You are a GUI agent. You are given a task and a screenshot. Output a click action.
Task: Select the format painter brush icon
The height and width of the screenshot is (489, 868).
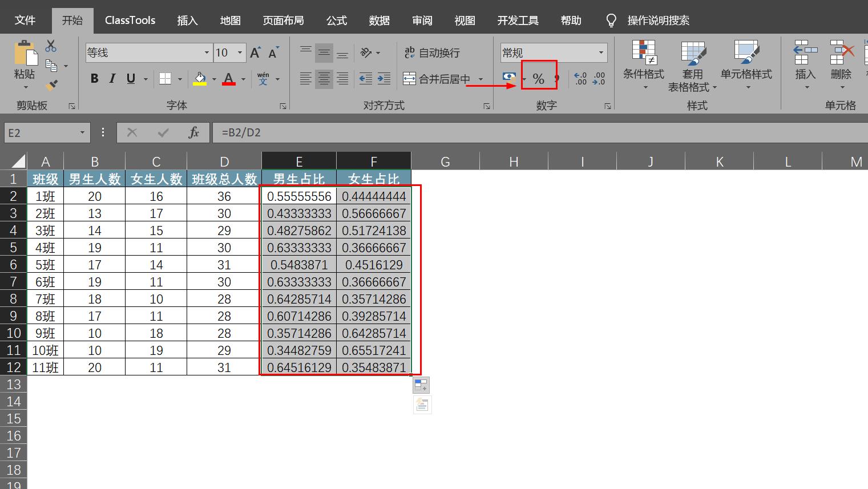tap(50, 84)
